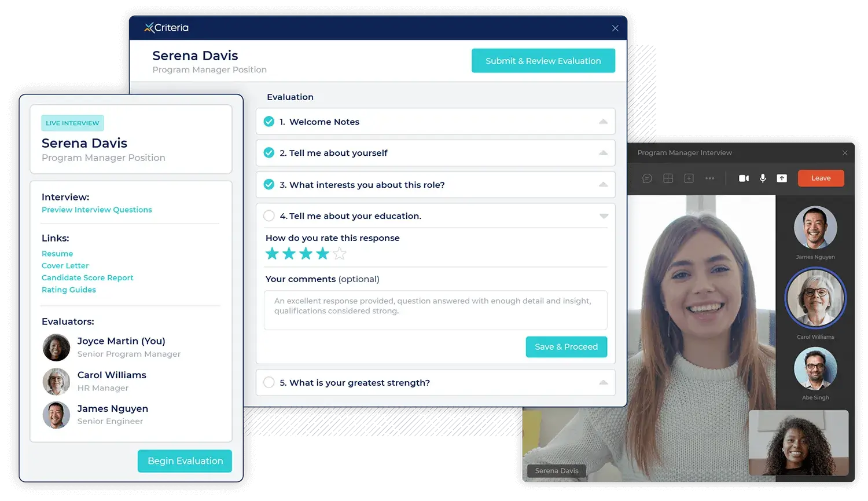Click 'Program Manager Interview' window title
Viewport: 868px width, 501px height.
pyautogui.click(x=685, y=153)
